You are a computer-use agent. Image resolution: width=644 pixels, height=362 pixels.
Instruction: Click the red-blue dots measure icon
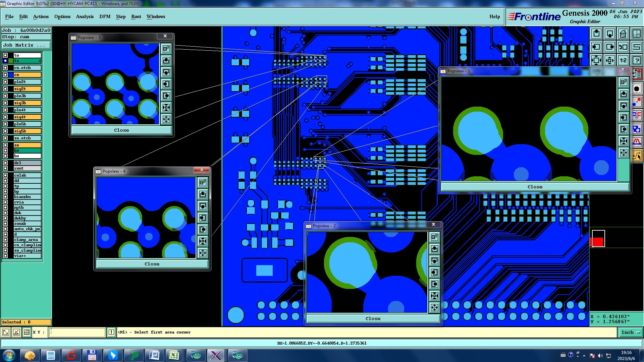637,102
